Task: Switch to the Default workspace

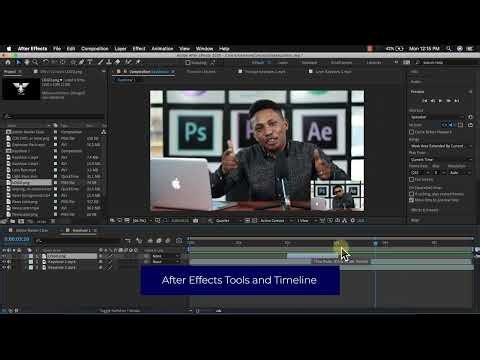Action: [258, 63]
